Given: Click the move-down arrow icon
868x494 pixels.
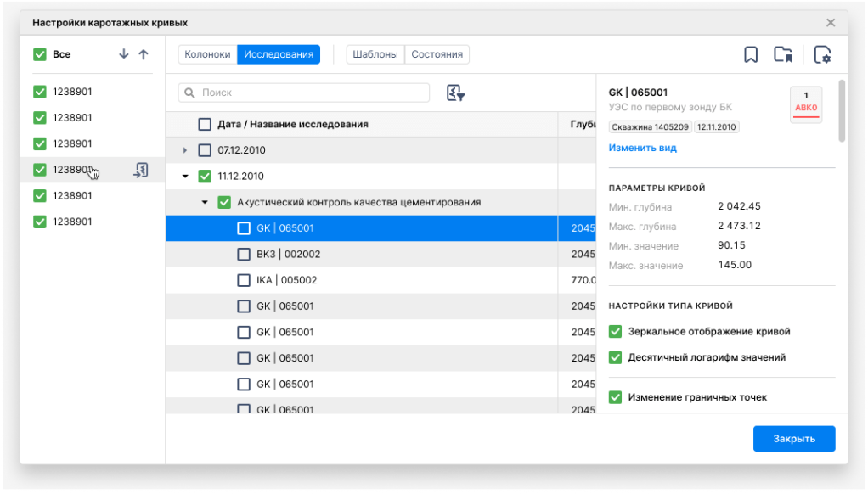Looking at the screenshot, I should [x=124, y=54].
